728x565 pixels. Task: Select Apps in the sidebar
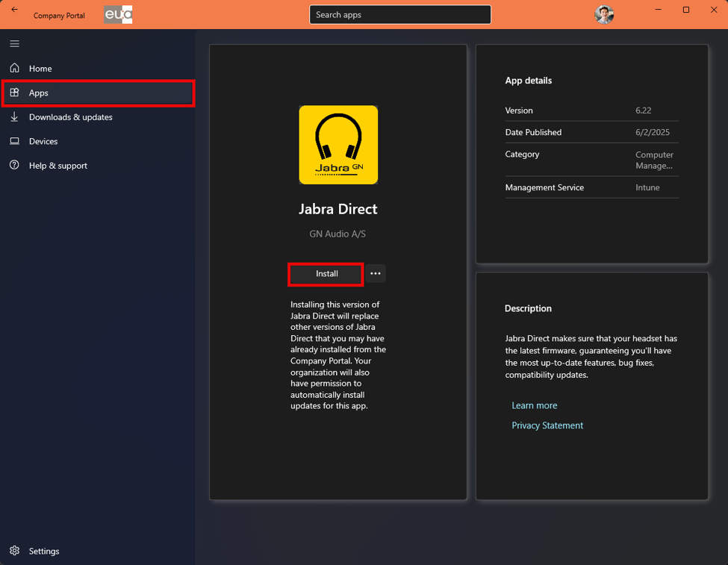coord(98,93)
